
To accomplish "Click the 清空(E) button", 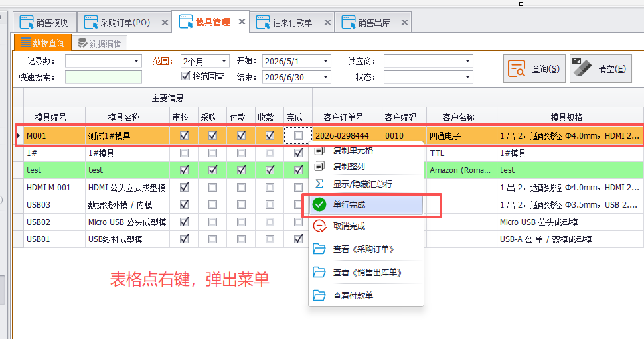I will tap(600, 68).
